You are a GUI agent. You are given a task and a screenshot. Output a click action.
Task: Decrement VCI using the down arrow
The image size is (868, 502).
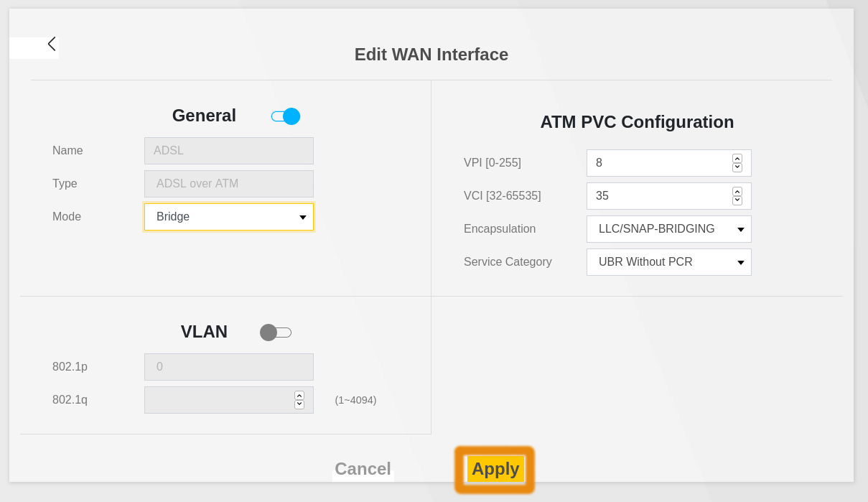tap(737, 201)
